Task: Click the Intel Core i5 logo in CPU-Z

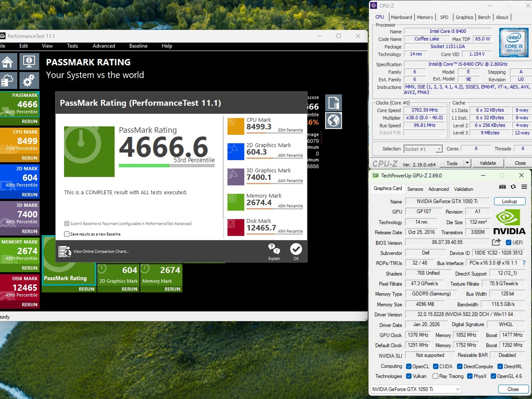Action: coord(514,43)
